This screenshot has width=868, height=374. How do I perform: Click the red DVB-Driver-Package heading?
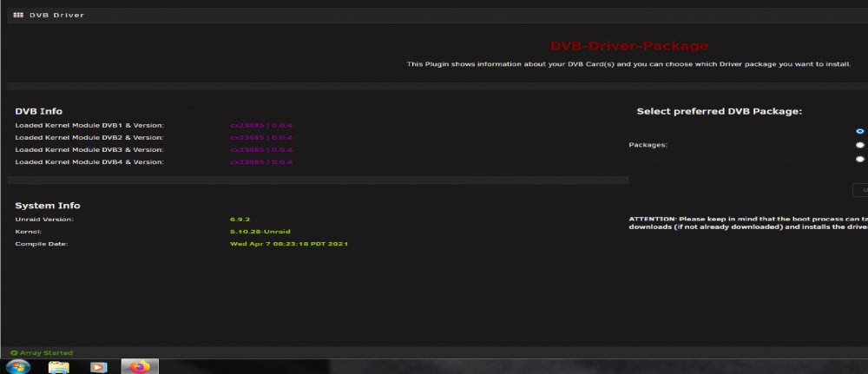628,46
